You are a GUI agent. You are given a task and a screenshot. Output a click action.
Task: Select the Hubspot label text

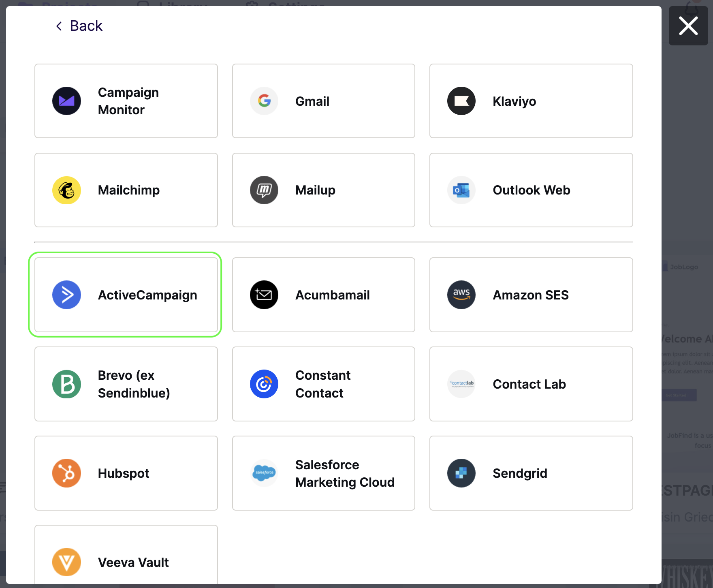[124, 473]
